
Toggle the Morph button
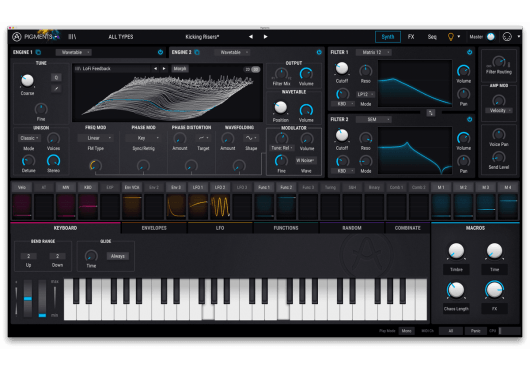coord(180,69)
